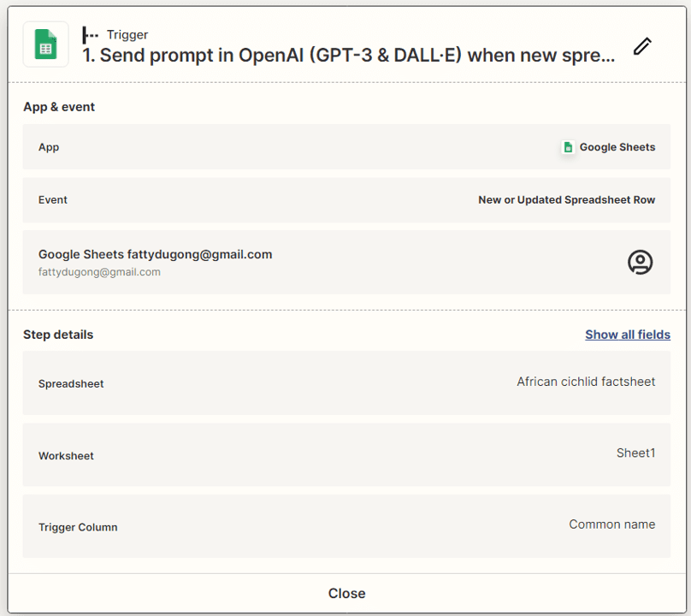The height and width of the screenshot is (616, 691).
Task: Select the Event row New or Updated Spreadsheet Row
Action: tap(347, 199)
